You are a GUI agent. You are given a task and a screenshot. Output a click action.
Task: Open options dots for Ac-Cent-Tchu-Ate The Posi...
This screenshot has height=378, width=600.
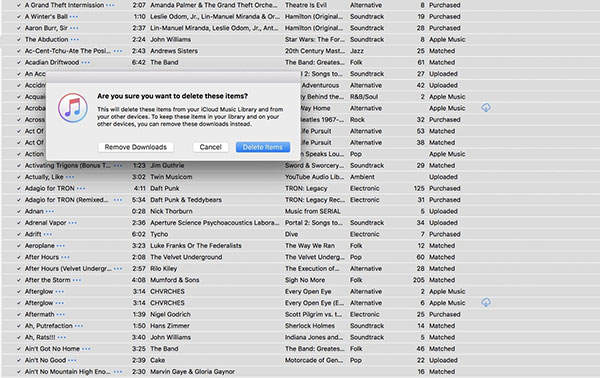point(118,51)
